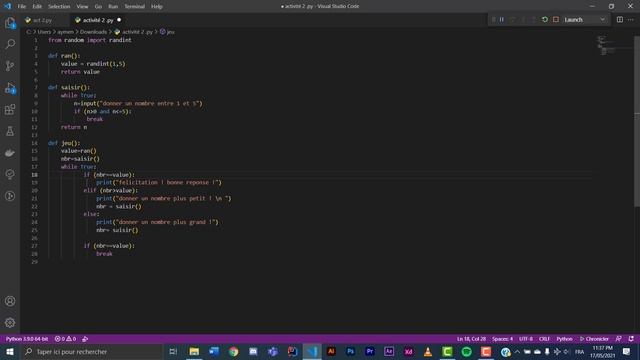
Task: Click the "def saisir():" line
Action: click(x=69, y=87)
